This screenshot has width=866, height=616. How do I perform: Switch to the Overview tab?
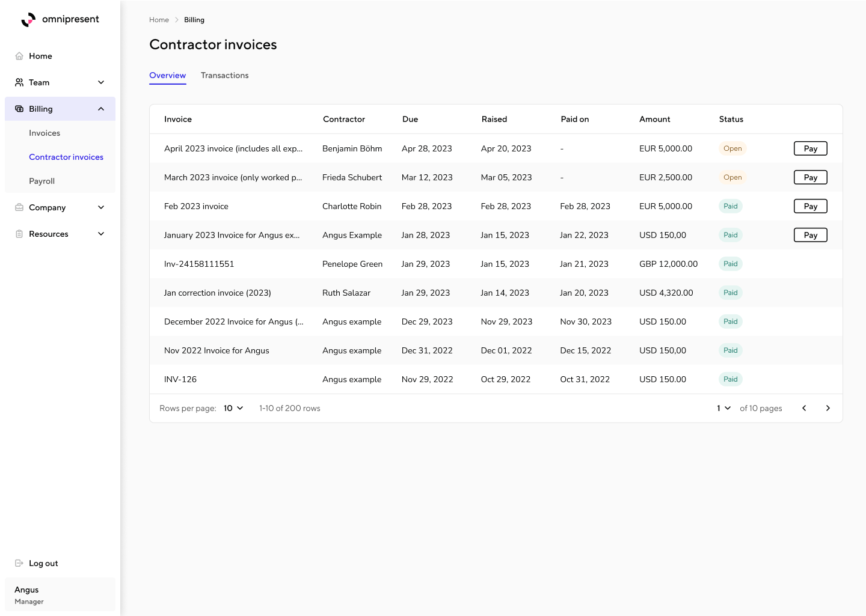168,75
